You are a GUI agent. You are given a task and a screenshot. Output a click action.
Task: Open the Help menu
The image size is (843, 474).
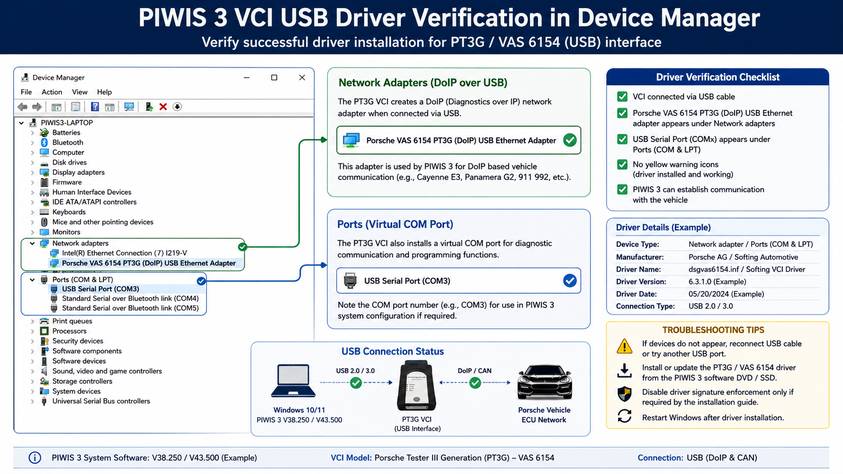click(104, 92)
